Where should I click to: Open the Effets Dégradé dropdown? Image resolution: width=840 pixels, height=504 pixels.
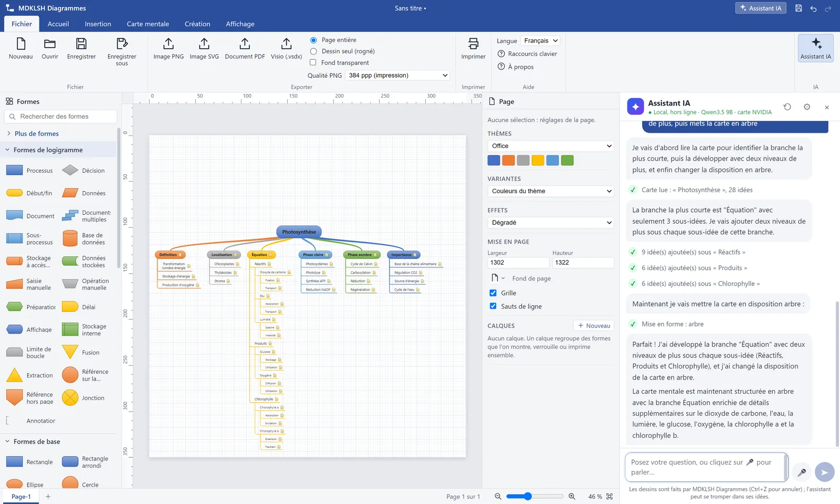click(551, 223)
